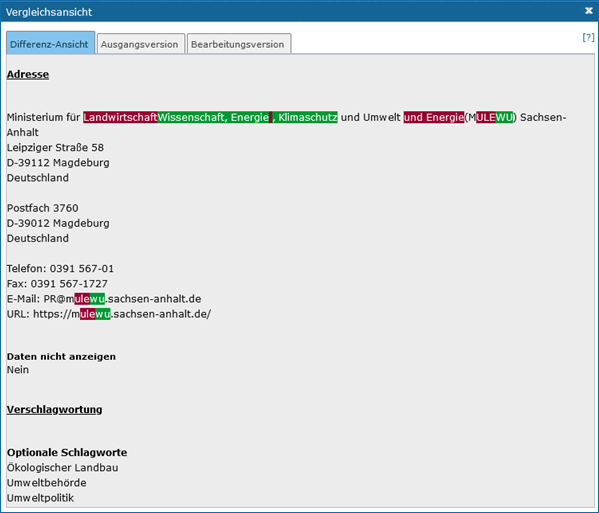
Task: Click the Postfach 3760 line
Action: [43, 208]
